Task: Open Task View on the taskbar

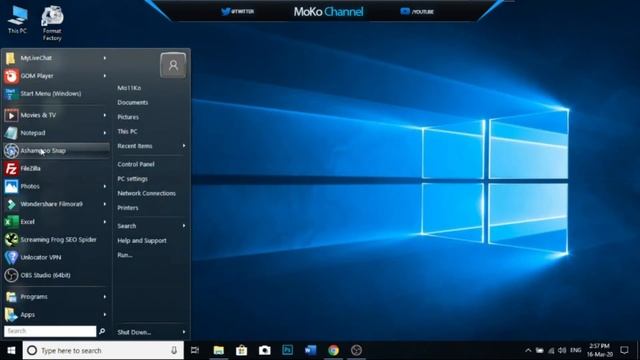Action: [x=195, y=350]
